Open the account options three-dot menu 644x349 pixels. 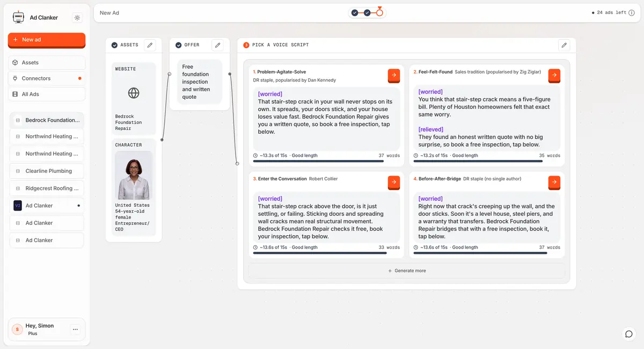tap(75, 329)
